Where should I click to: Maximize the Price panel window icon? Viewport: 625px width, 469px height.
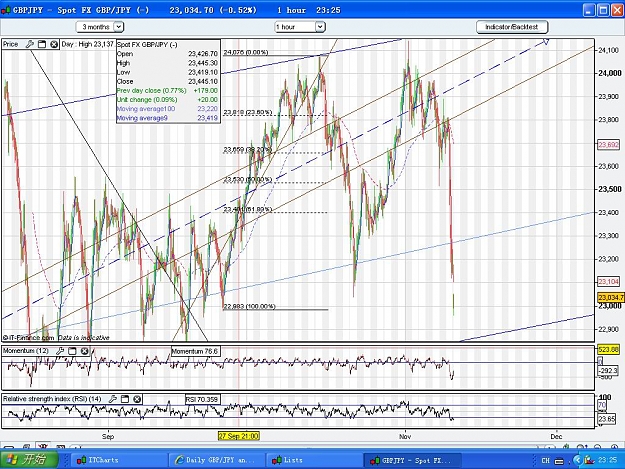[42, 44]
